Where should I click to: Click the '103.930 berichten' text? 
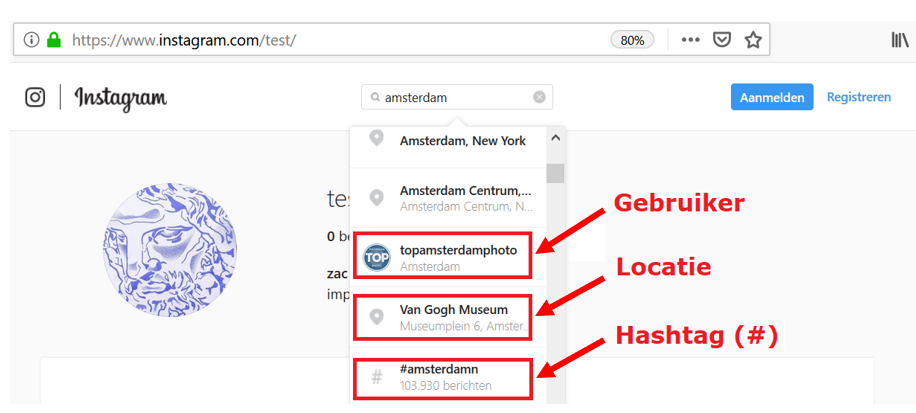pos(446,386)
